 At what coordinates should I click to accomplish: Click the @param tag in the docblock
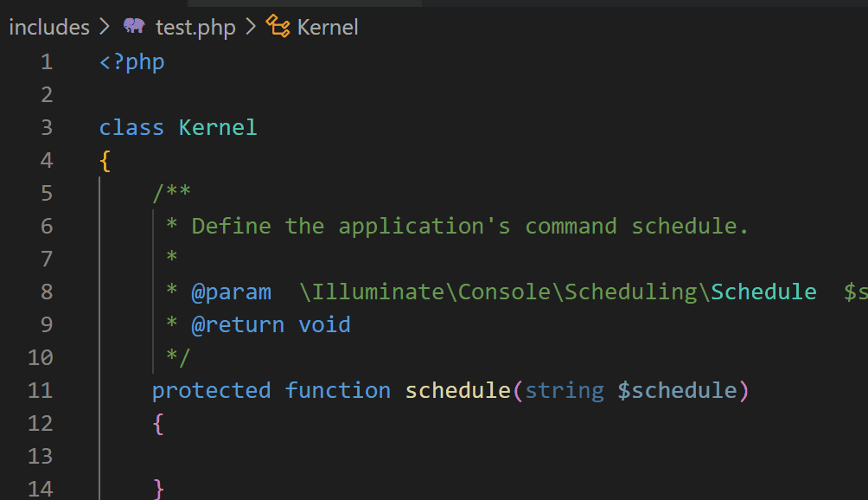pos(232,292)
